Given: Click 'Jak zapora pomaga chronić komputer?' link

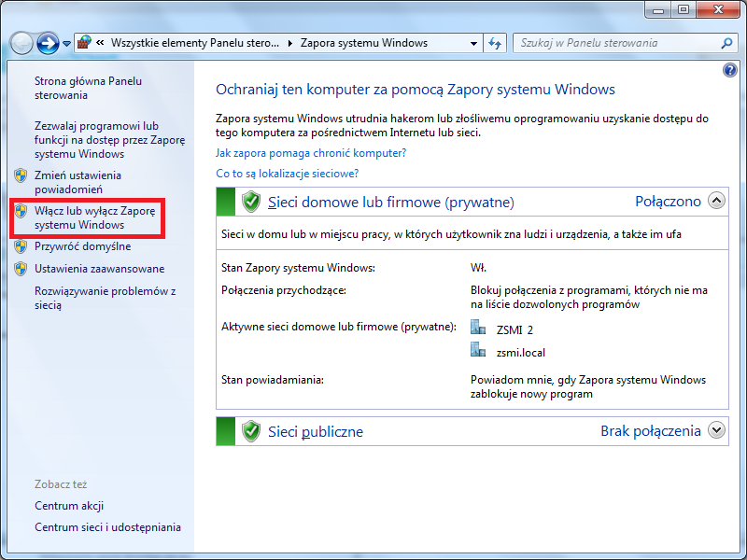Looking at the screenshot, I should 311,153.
